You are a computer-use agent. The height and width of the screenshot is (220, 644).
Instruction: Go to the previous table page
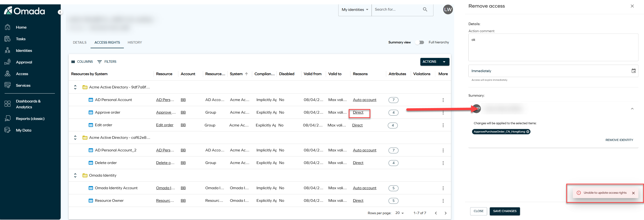pyautogui.click(x=436, y=213)
